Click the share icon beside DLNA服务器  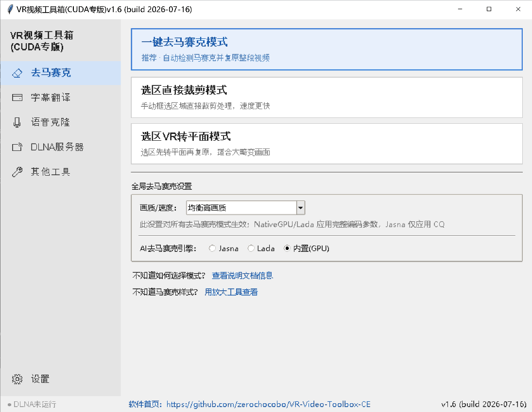17,147
